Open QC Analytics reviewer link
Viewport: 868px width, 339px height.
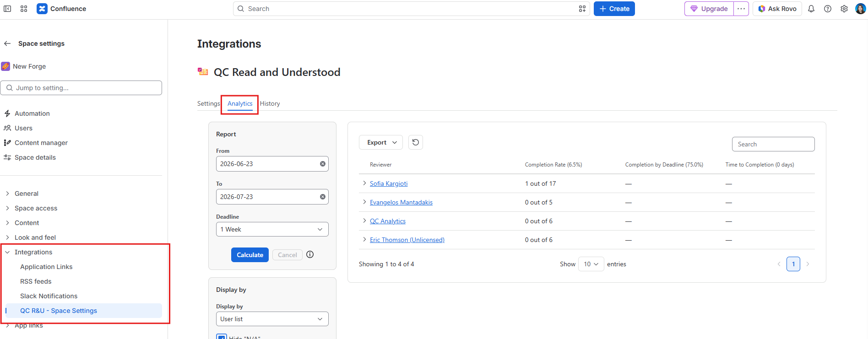coord(388,221)
